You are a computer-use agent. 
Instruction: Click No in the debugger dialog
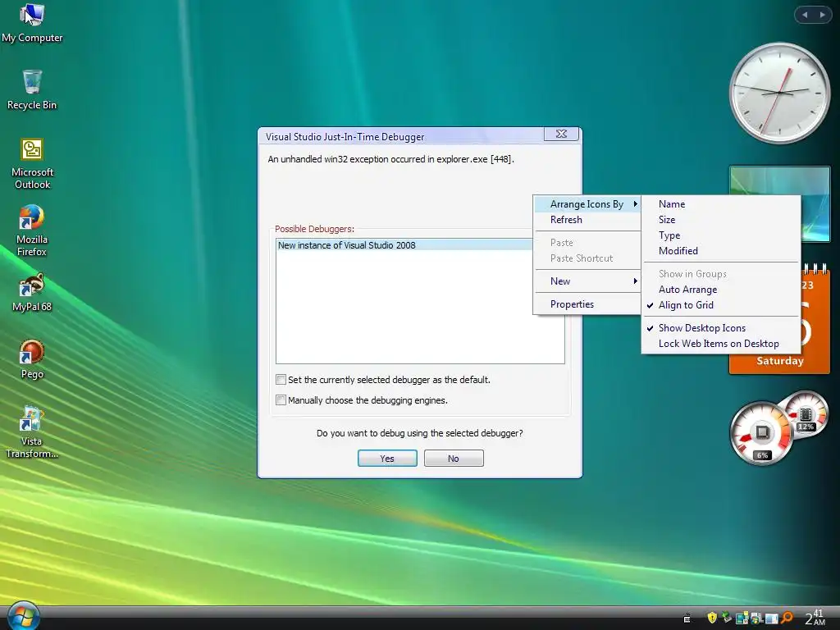pyautogui.click(x=453, y=459)
